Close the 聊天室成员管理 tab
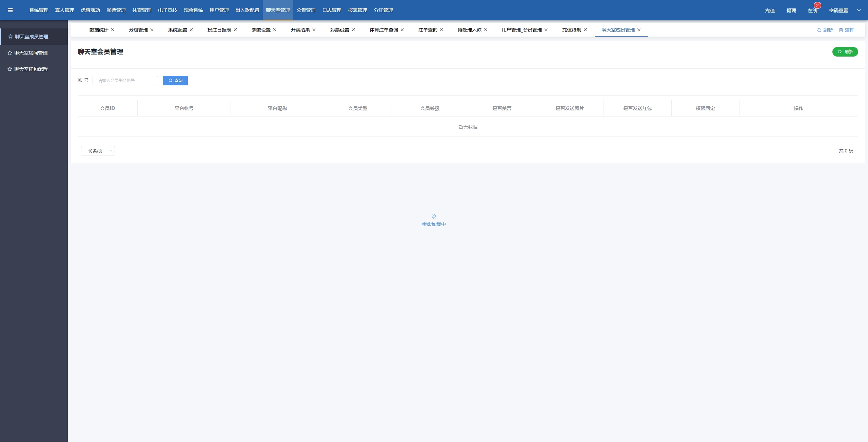Viewport: 868px width, 442px height. [x=639, y=30]
